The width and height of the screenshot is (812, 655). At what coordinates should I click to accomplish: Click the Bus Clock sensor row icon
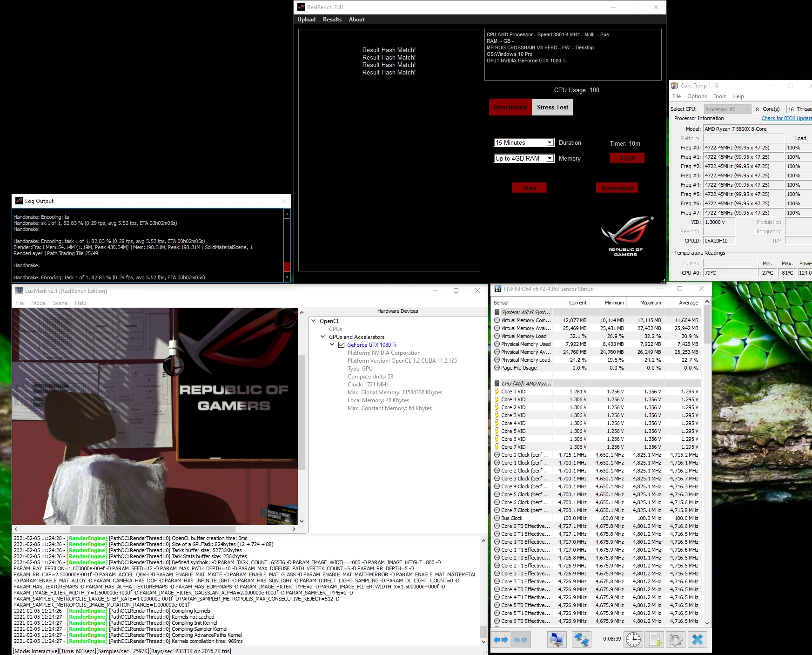coord(497,518)
